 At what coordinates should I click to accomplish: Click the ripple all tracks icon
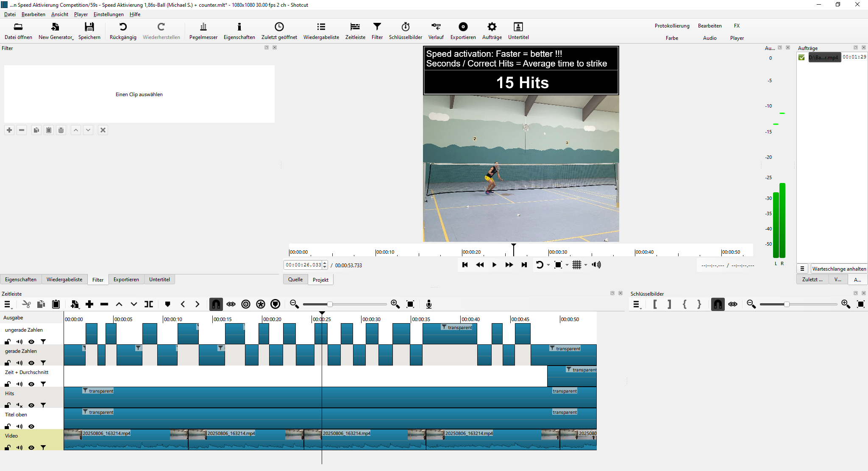click(x=261, y=304)
